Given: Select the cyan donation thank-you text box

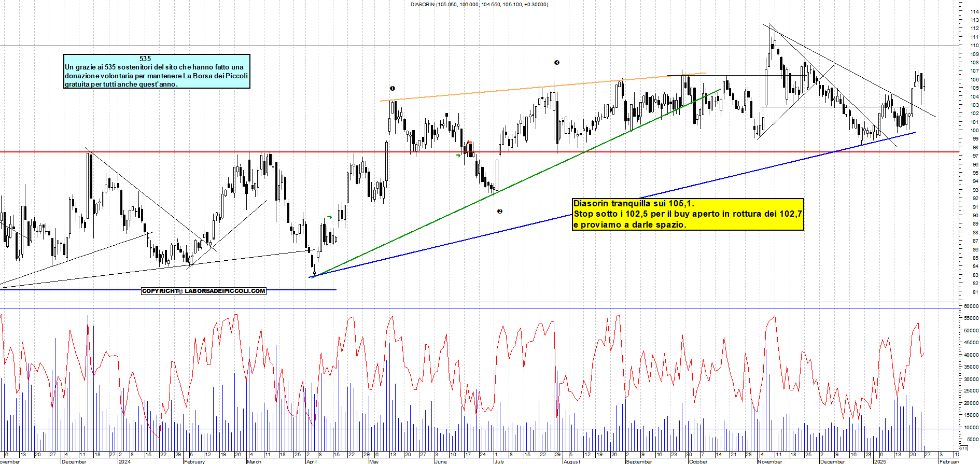Looking at the screenshot, I should (157, 71).
